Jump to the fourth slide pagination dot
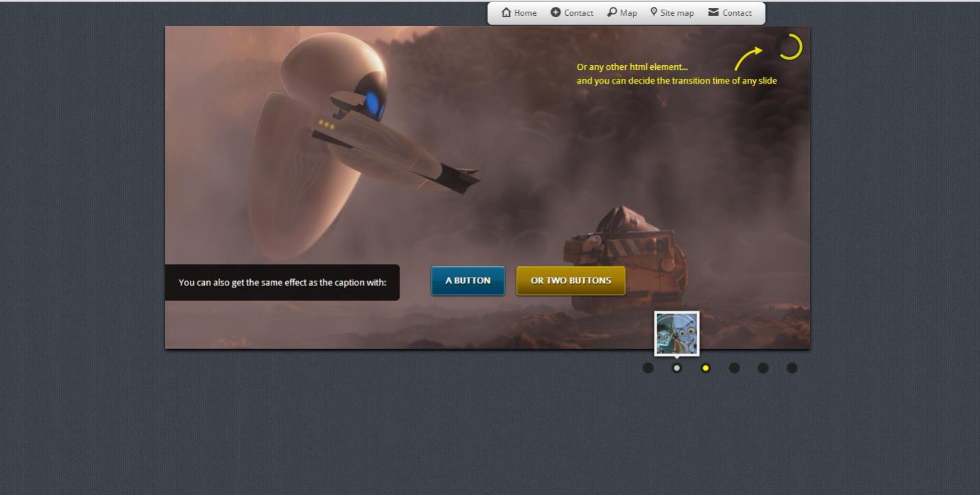The height and width of the screenshot is (495, 980). 734,368
